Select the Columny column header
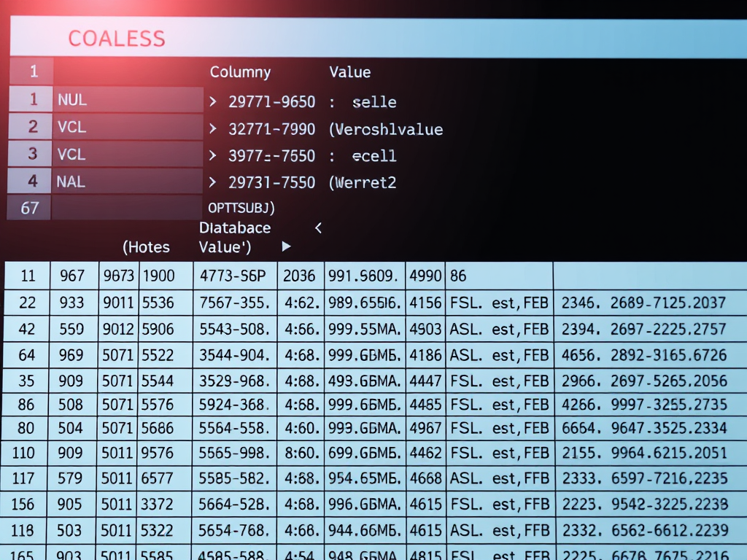747x560 pixels. point(241,72)
